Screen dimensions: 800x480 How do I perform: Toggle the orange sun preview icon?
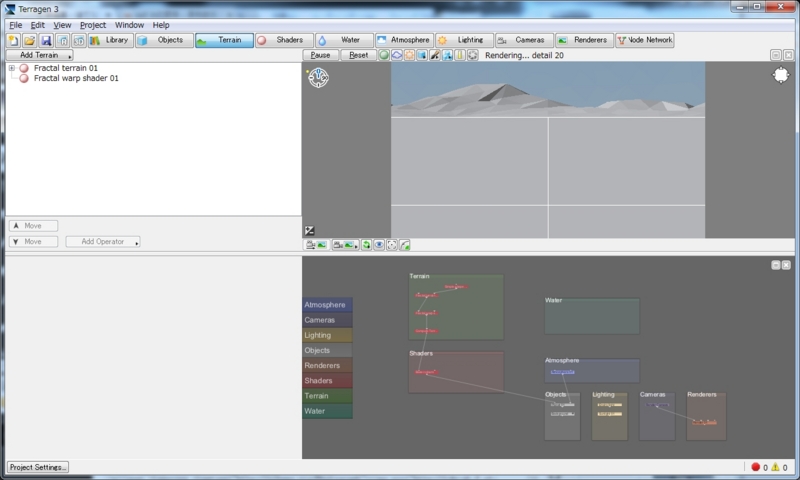pos(409,55)
